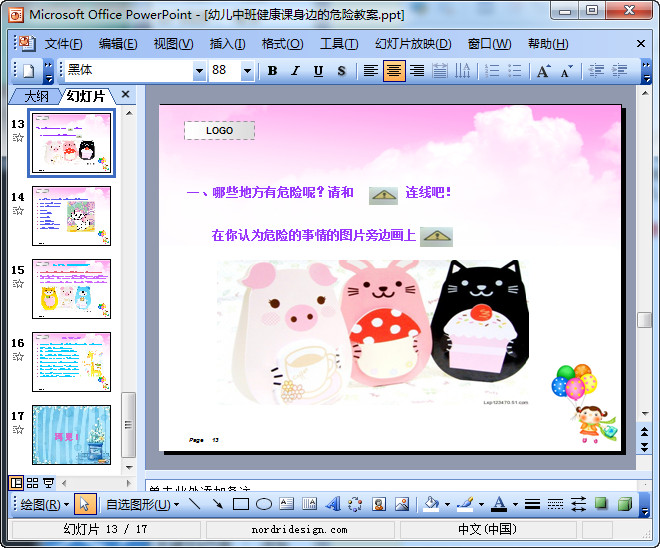This screenshot has height=548, width=660.
Task: Open line color dropdown arrow
Action: pos(481,504)
